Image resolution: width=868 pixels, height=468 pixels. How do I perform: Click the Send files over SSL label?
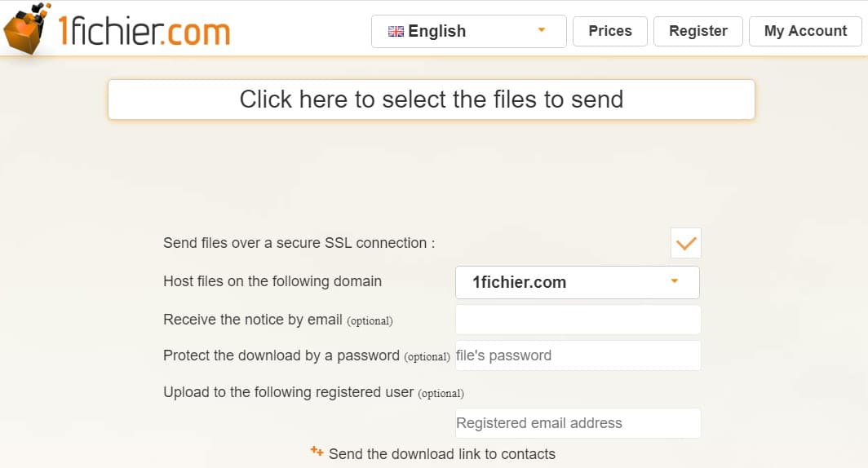299,243
